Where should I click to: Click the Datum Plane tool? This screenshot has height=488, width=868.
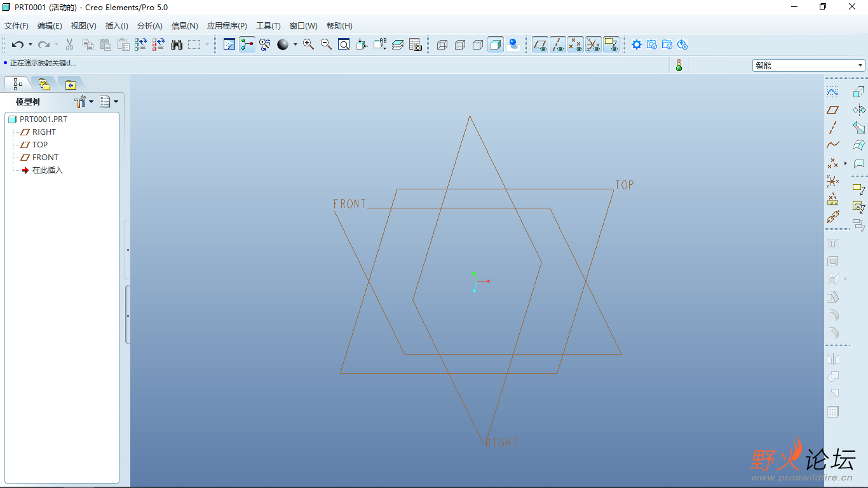832,110
